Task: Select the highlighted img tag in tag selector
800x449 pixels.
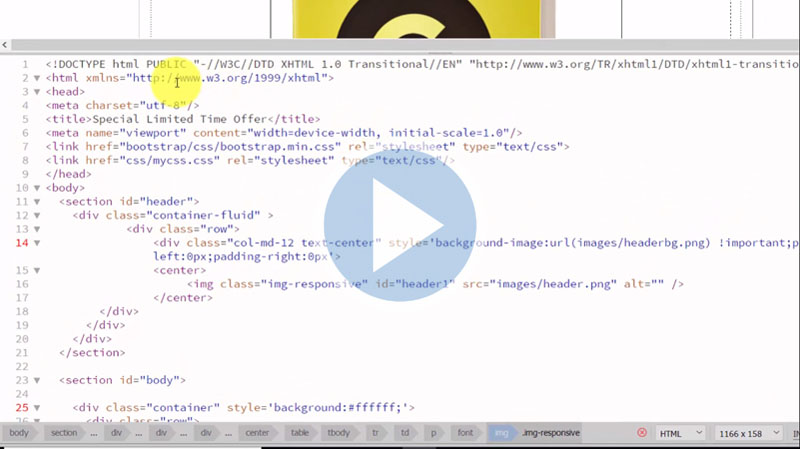Action: pos(500,433)
